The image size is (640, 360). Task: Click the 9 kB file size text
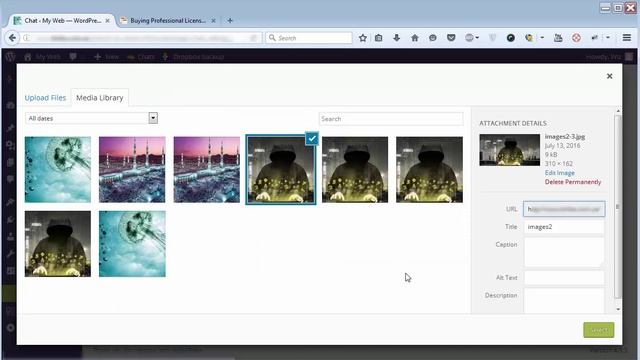point(551,155)
